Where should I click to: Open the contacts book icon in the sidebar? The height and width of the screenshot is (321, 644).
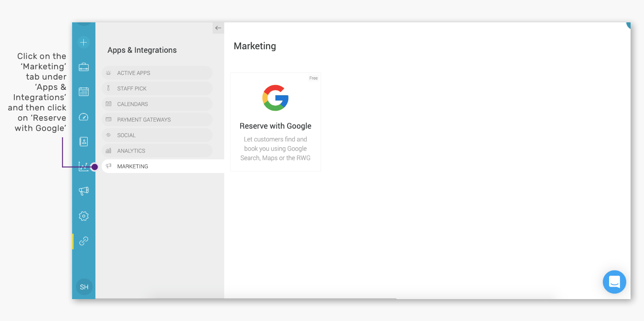pyautogui.click(x=84, y=142)
